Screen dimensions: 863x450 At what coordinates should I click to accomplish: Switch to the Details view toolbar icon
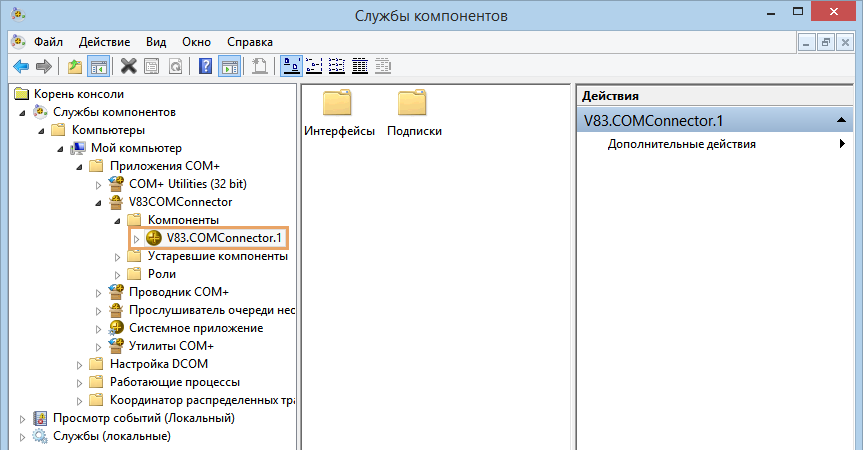pos(360,66)
